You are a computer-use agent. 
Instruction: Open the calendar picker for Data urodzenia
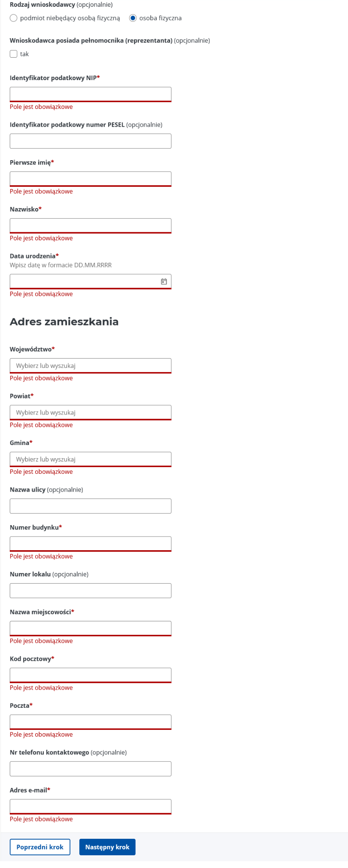(164, 281)
